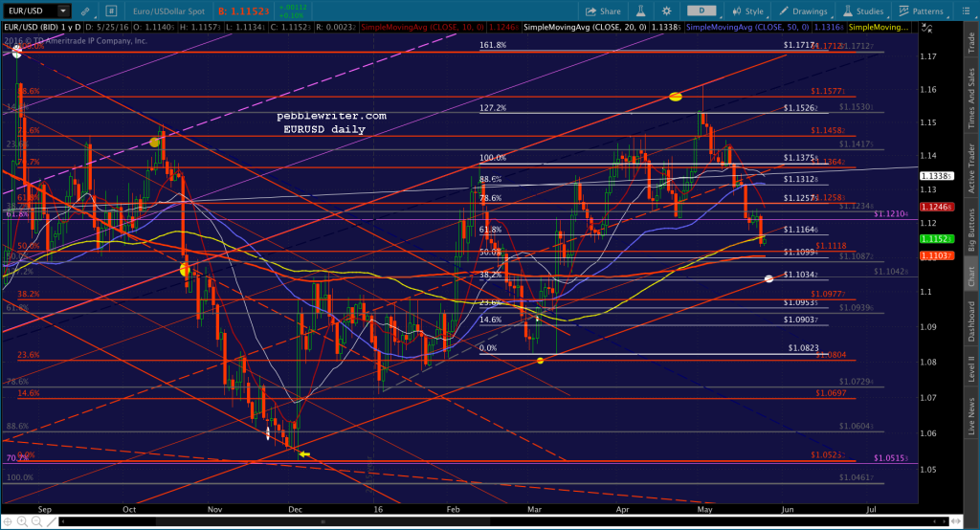
Task: Click the horizontal scrollbar left arrow
Action: coord(63,521)
